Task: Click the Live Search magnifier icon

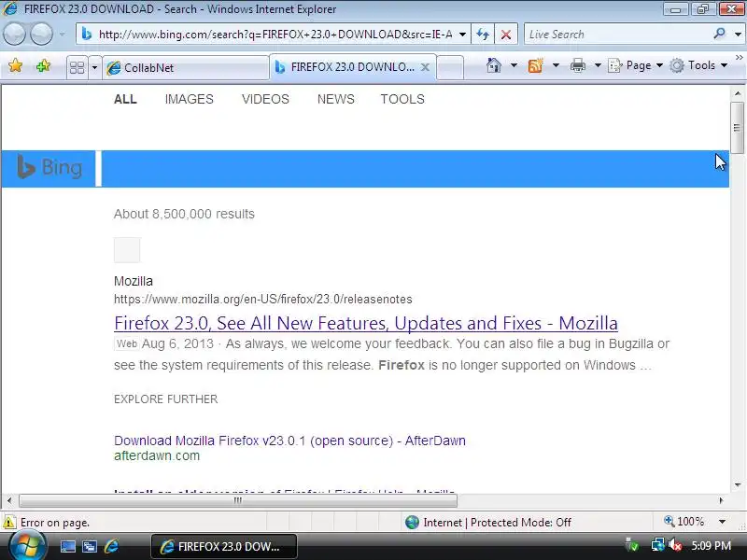Action: 719,34
